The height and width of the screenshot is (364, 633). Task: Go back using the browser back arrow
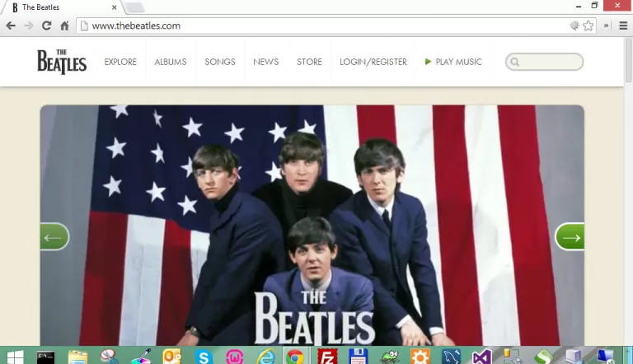[11, 26]
